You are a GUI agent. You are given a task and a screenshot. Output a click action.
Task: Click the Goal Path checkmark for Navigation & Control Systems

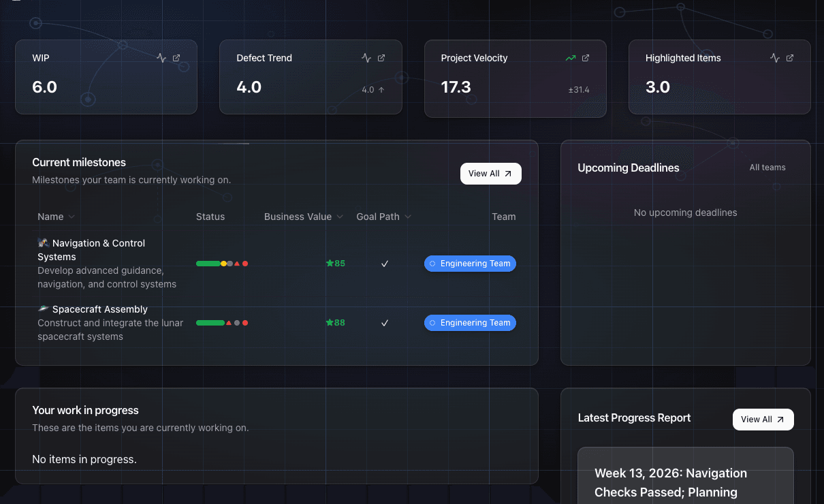pyautogui.click(x=385, y=263)
